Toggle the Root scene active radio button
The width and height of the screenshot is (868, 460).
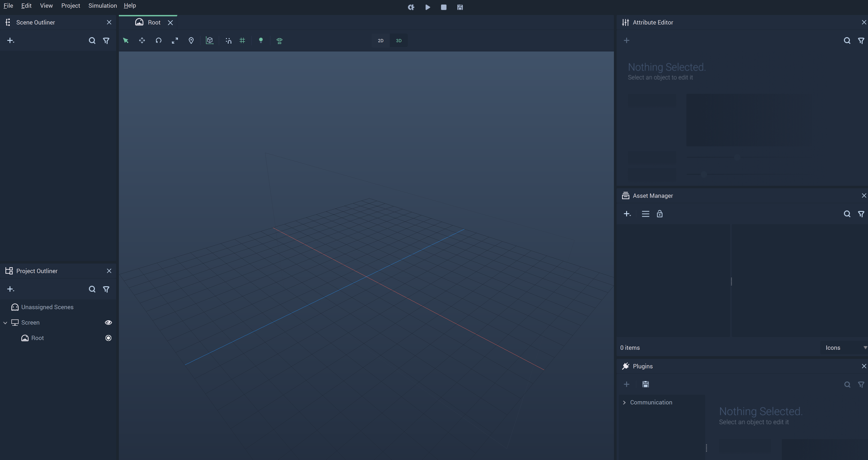[108, 338]
